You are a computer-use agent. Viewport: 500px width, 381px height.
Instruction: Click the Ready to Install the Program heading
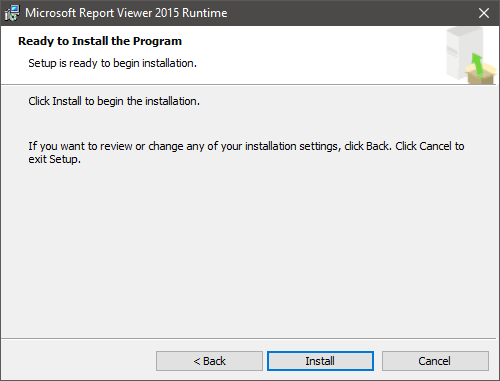pos(100,41)
